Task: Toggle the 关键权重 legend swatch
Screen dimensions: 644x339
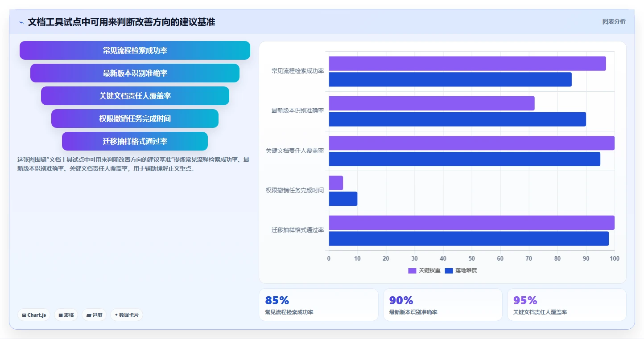Action: (x=412, y=270)
